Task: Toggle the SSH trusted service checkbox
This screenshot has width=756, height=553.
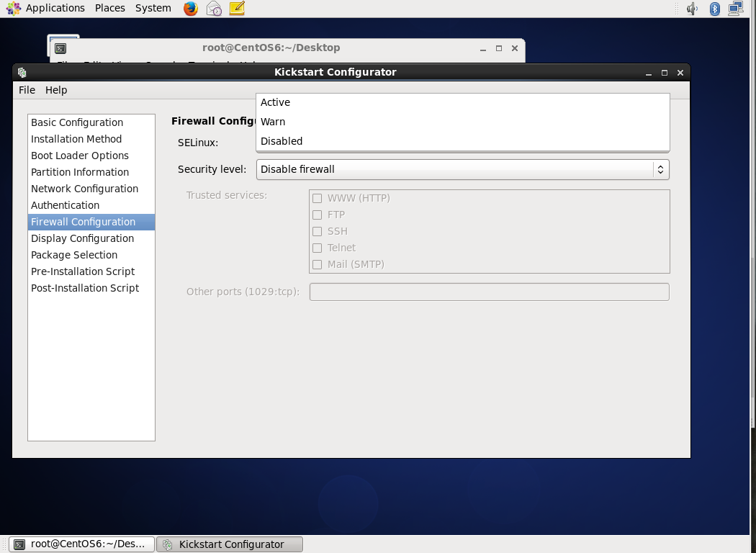Action: [318, 231]
